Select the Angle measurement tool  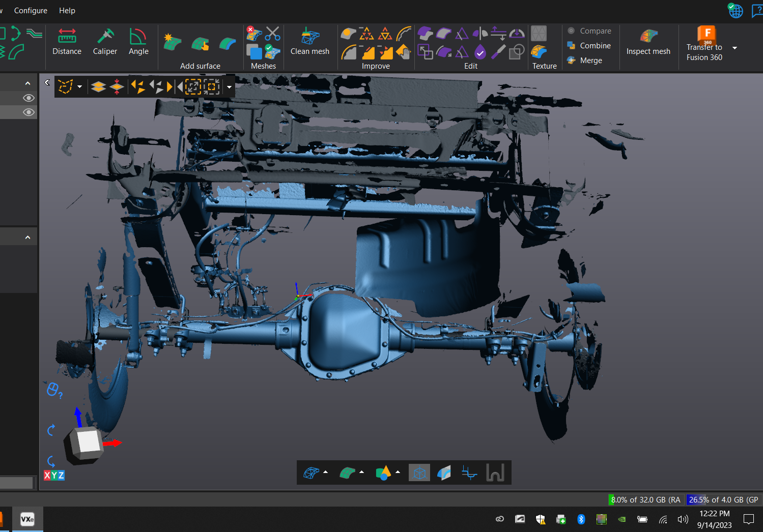[138, 43]
